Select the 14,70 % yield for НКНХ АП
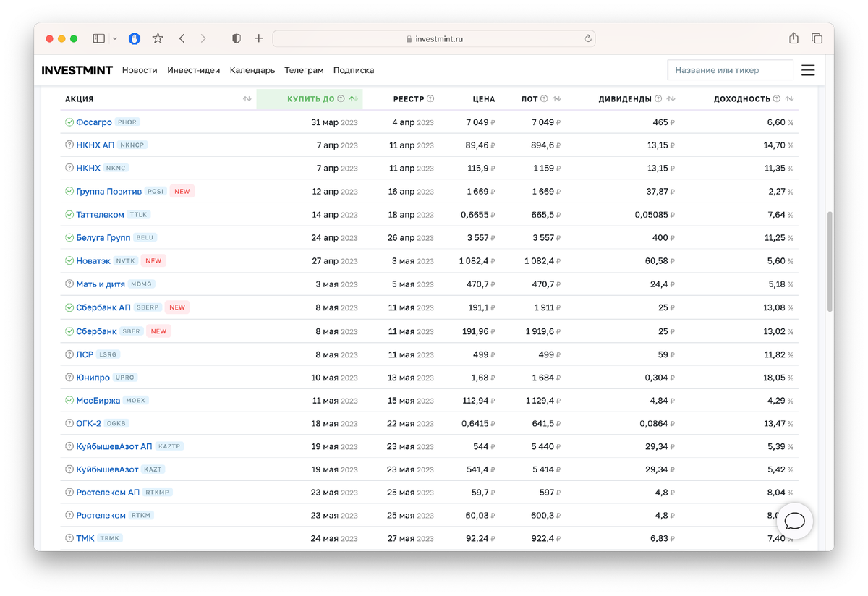The width and height of the screenshot is (868, 596). [x=778, y=145]
